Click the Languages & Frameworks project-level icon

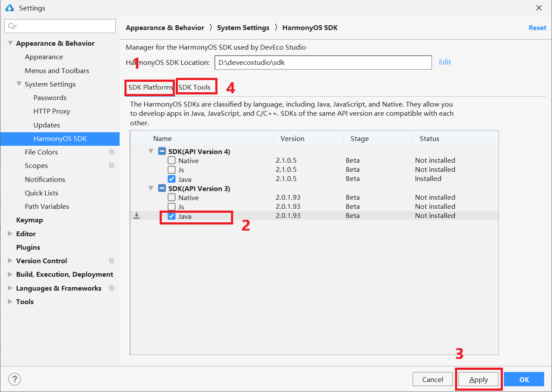click(112, 288)
